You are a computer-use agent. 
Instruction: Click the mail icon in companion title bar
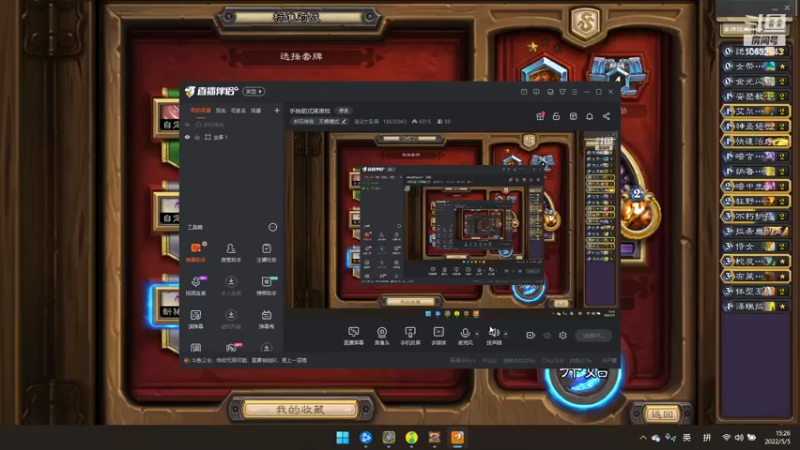[524, 92]
